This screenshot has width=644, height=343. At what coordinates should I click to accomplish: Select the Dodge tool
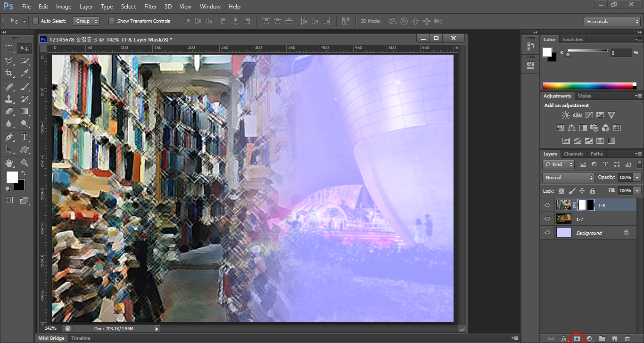25,124
